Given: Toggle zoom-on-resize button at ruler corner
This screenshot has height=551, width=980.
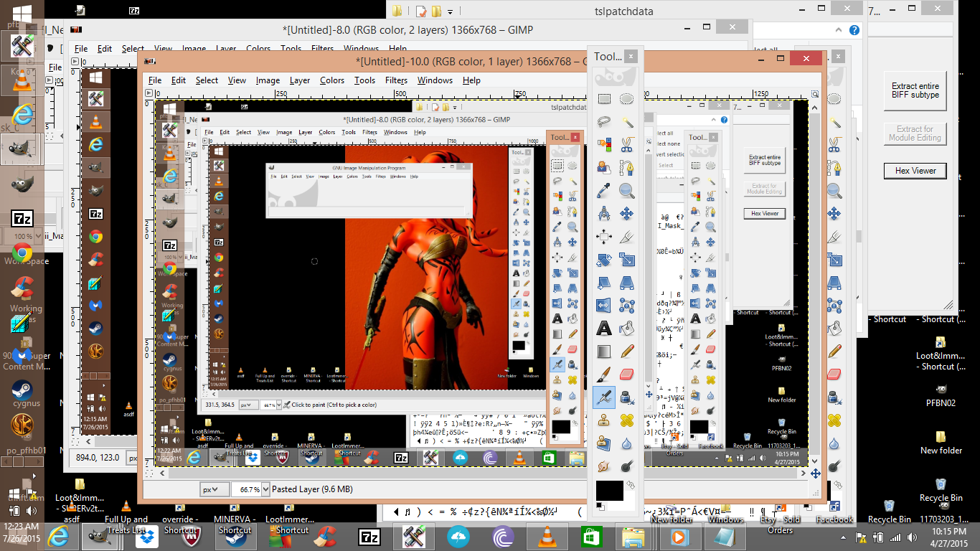Looking at the screenshot, I should (815, 94).
